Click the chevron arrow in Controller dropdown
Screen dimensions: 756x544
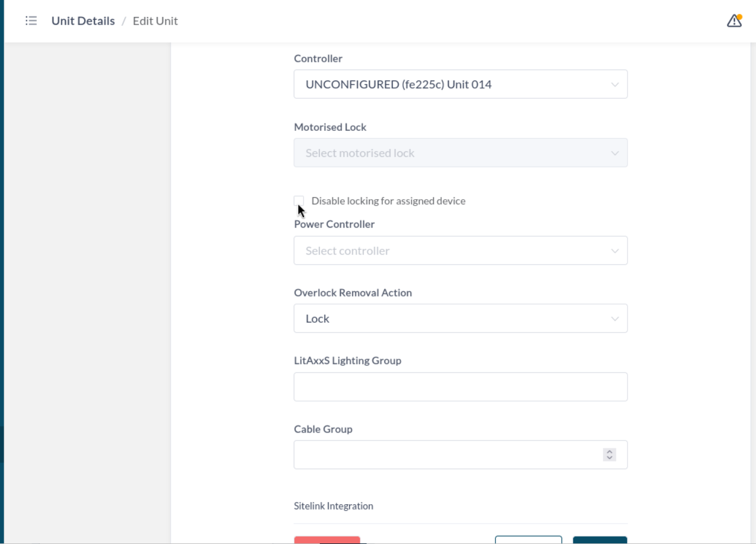pos(614,85)
